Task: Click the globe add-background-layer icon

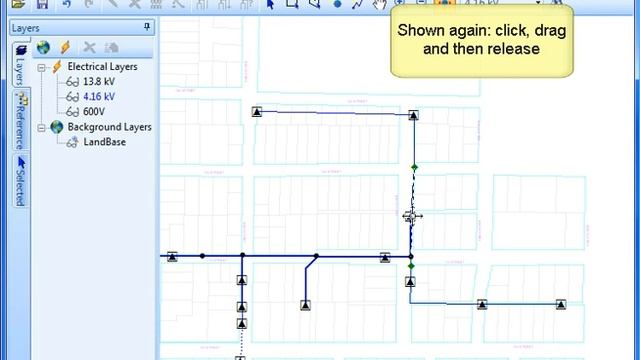Action: coord(43,48)
